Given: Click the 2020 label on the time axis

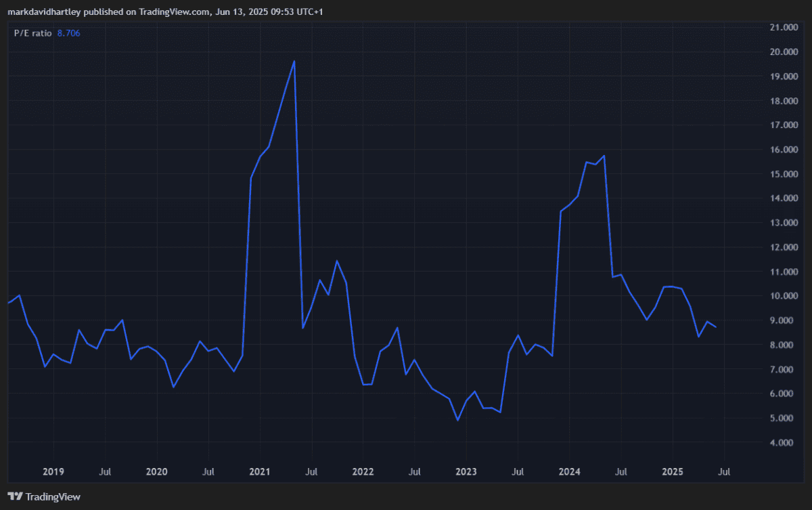Looking at the screenshot, I should tap(157, 471).
